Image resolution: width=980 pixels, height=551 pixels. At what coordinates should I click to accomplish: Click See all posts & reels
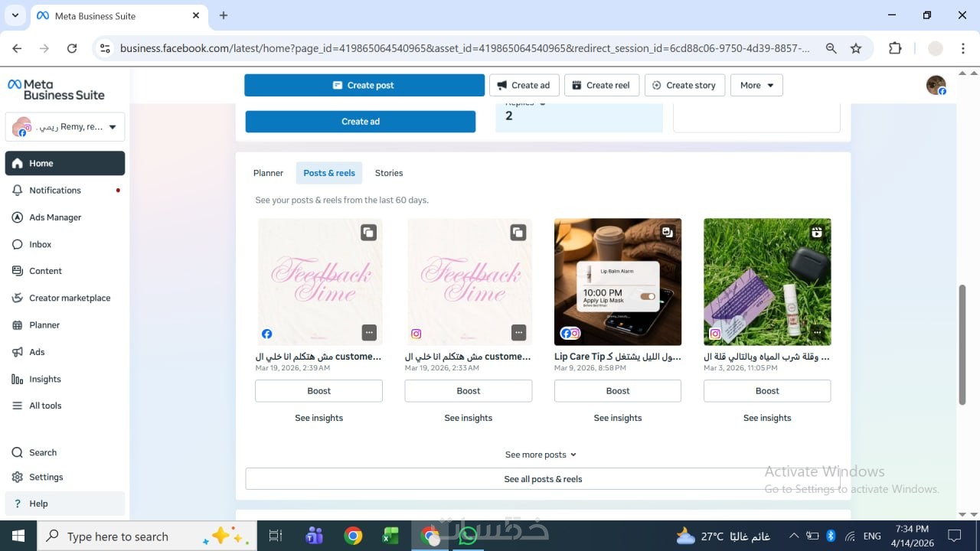543,479
